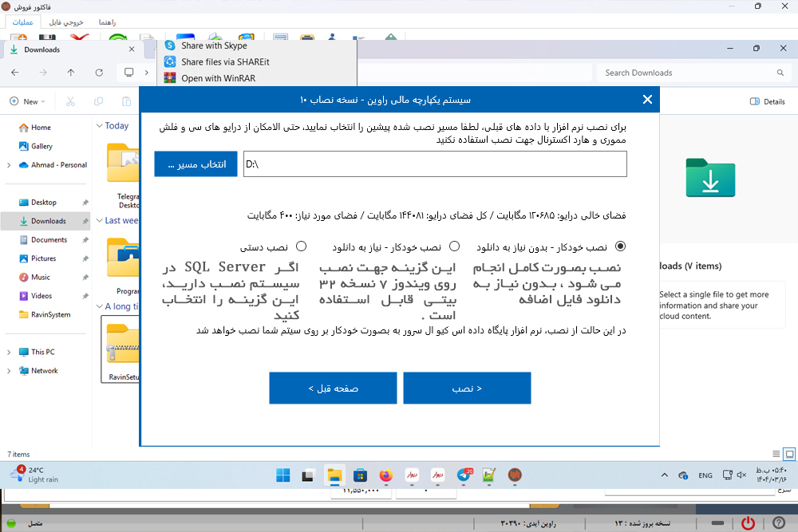Screen dimensions: 798x532
Task: Open Microsoft Store from the taskbar
Action: pos(360,475)
